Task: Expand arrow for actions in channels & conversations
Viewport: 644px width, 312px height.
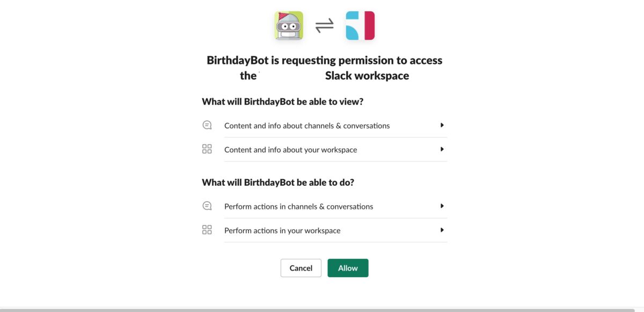Action: pyautogui.click(x=442, y=206)
